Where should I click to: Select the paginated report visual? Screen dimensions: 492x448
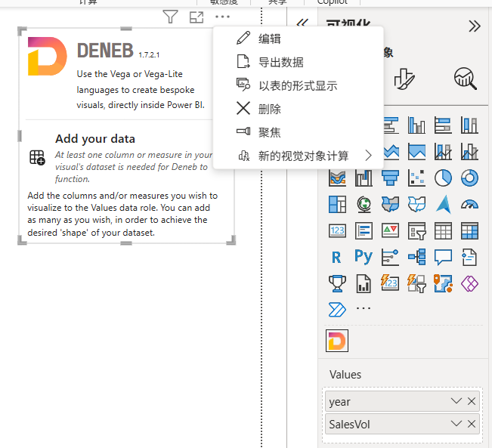(x=364, y=283)
